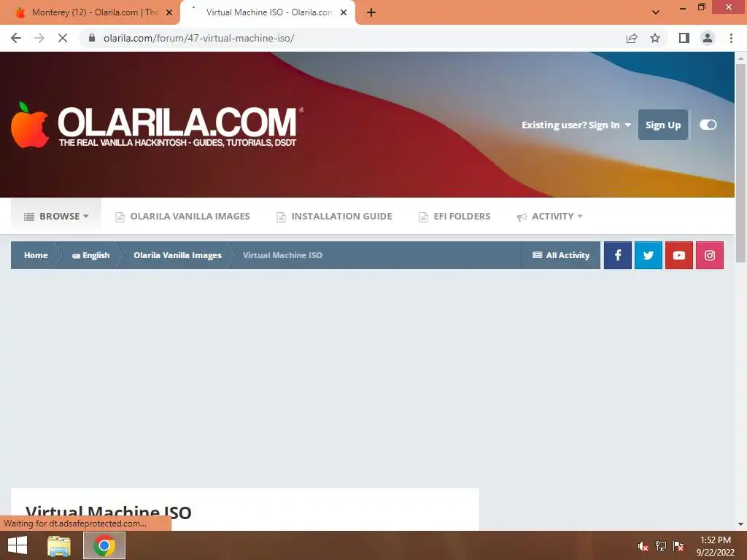Screen dimensions: 747x560
Task: Click Virtual Machine ISO breadcrumb
Action: [x=282, y=255]
